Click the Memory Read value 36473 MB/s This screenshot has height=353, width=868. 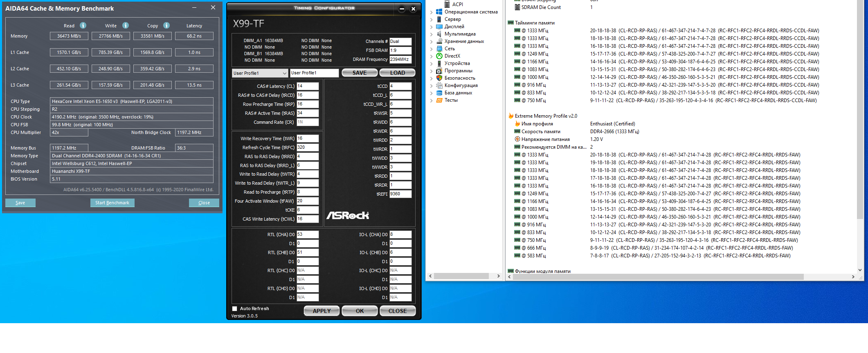pyautogui.click(x=69, y=36)
